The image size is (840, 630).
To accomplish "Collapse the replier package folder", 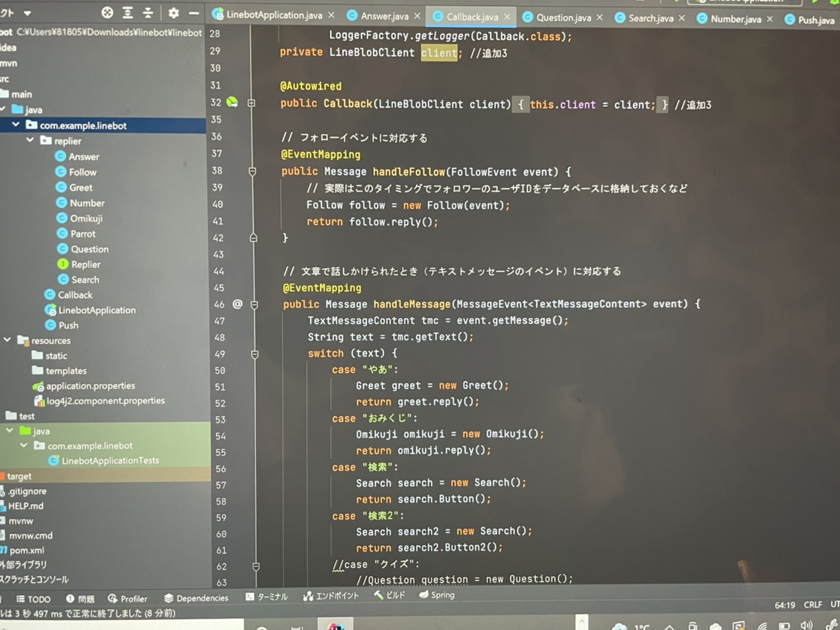I will point(31,140).
